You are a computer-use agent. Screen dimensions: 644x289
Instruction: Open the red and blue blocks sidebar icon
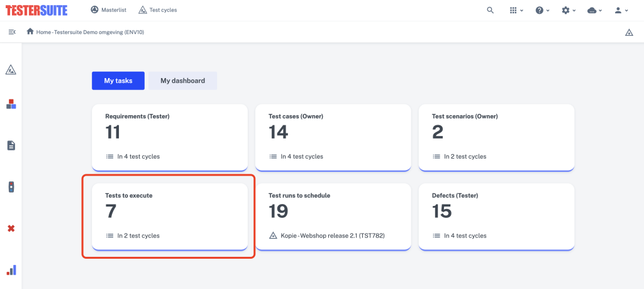[x=11, y=104]
